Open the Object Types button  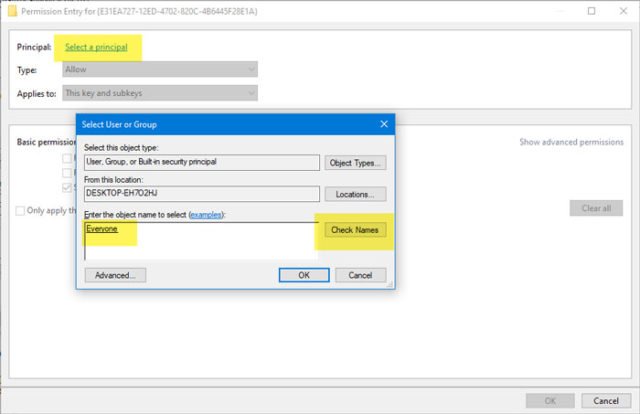tap(355, 162)
